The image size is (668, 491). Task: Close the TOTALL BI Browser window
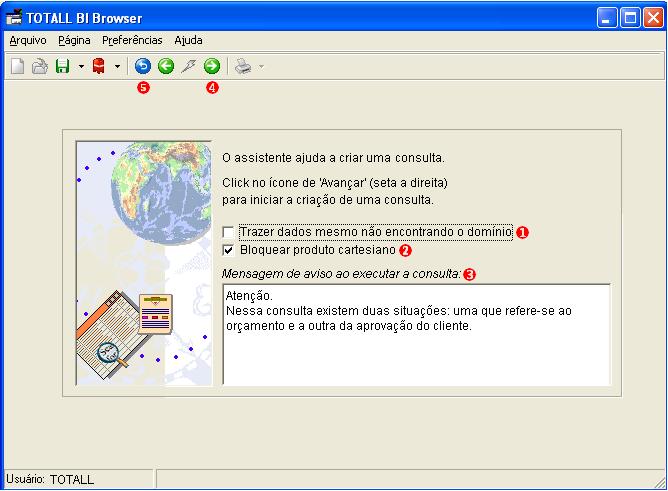click(x=653, y=18)
